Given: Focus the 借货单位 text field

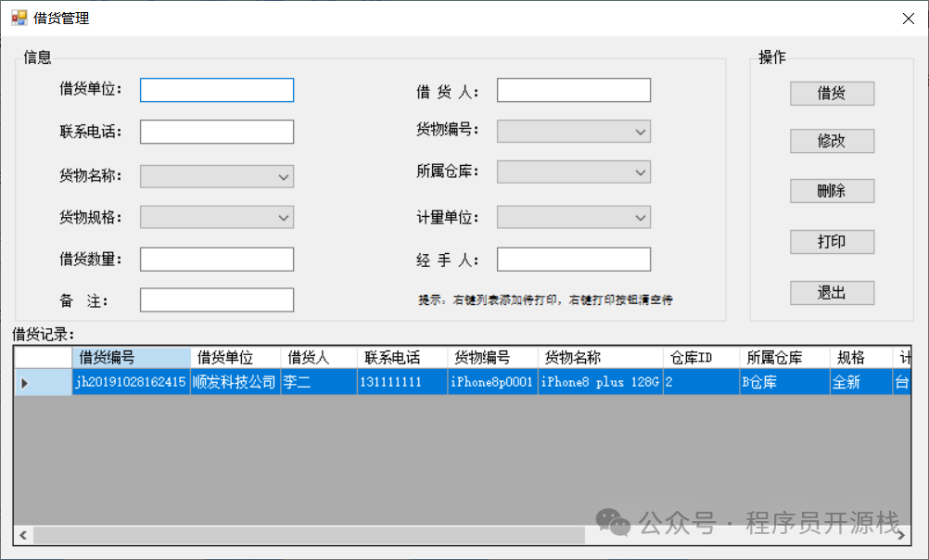Looking at the screenshot, I should coord(217,90).
